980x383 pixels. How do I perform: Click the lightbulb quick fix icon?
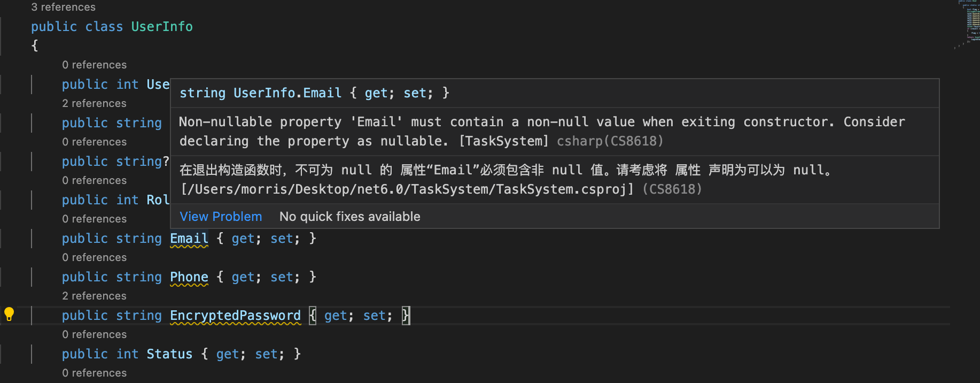coord(9,314)
